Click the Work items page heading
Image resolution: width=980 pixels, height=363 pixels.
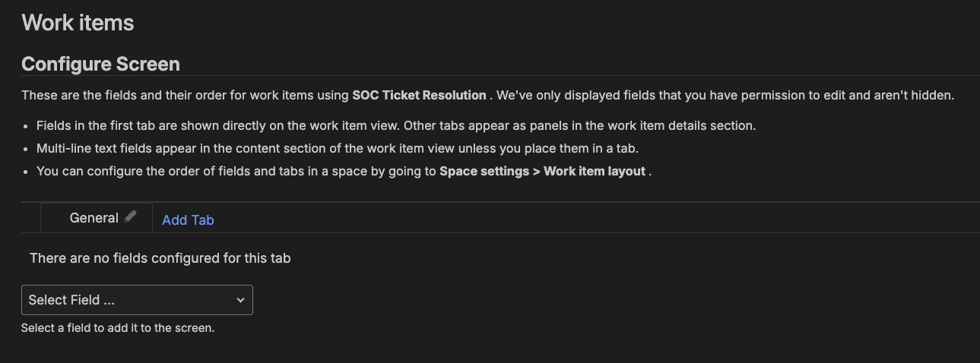[x=78, y=23]
